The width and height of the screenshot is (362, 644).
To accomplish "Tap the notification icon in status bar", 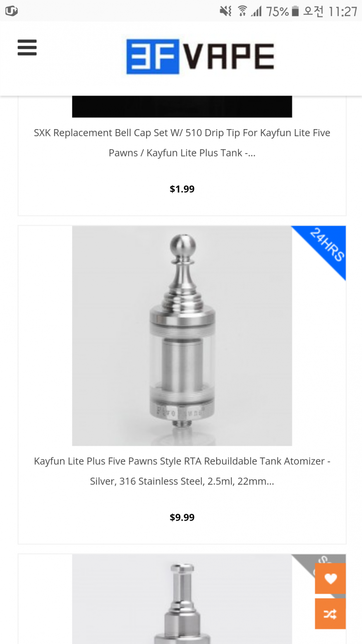I will coord(12,11).
